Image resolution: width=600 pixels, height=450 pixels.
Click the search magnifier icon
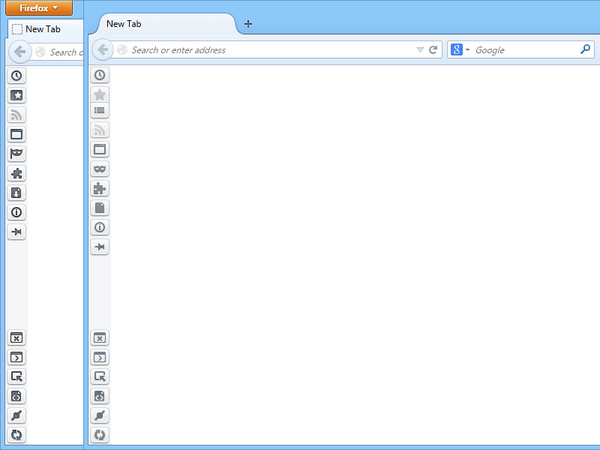[585, 49]
